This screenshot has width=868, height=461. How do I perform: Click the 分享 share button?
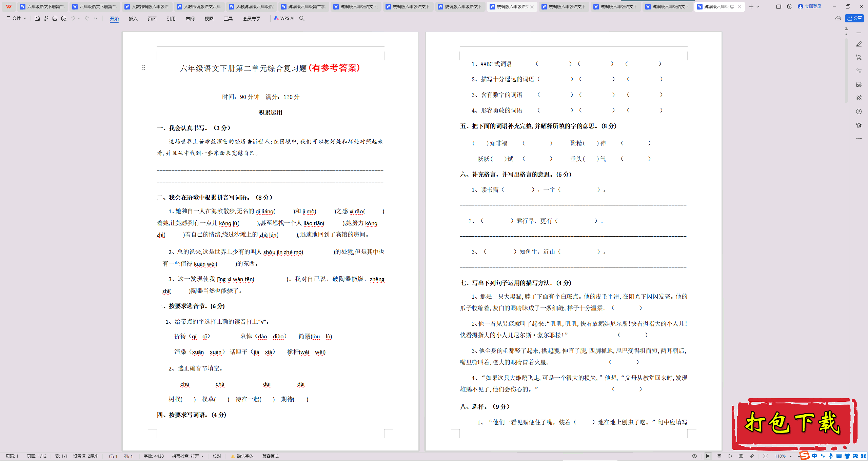(854, 18)
